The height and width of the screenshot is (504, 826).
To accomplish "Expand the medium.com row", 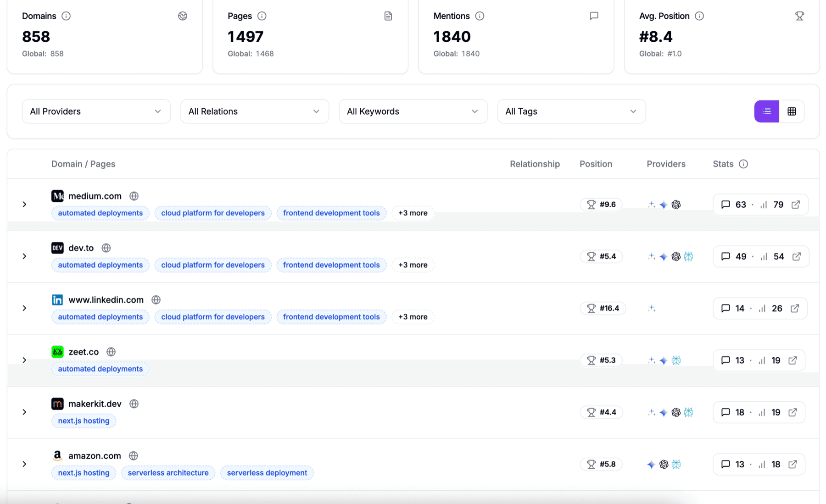I will pyautogui.click(x=24, y=205).
